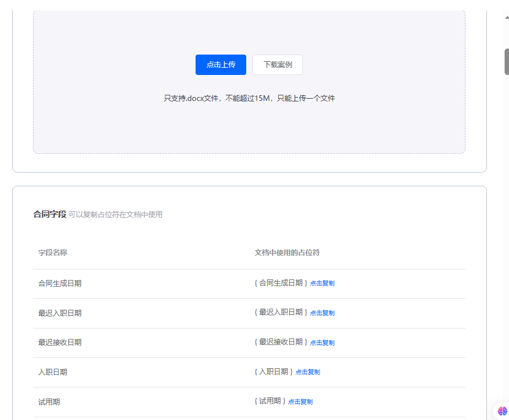Click the 字段名称 column header
This screenshot has height=420, width=509.
tap(52, 252)
